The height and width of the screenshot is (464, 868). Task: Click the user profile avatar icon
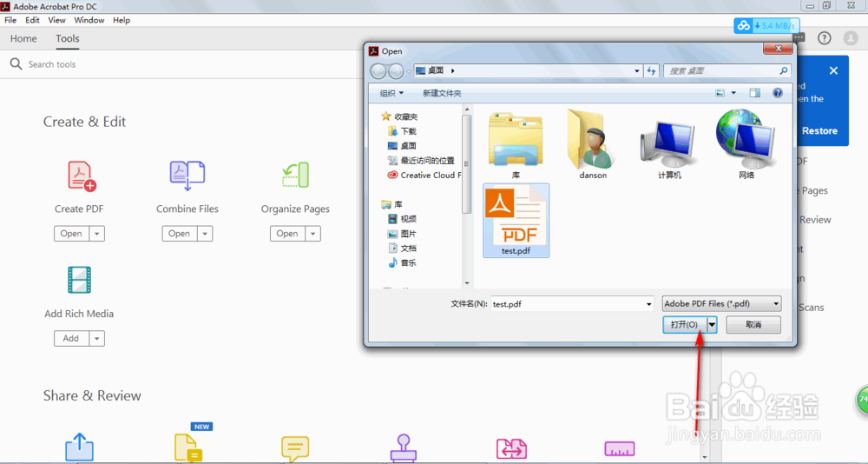(x=851, y=38)
